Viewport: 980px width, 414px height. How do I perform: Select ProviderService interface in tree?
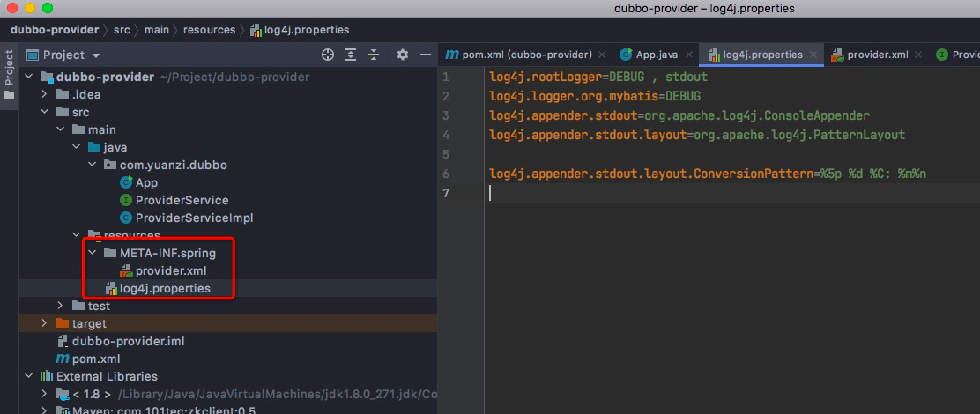[x=182, y=201]
